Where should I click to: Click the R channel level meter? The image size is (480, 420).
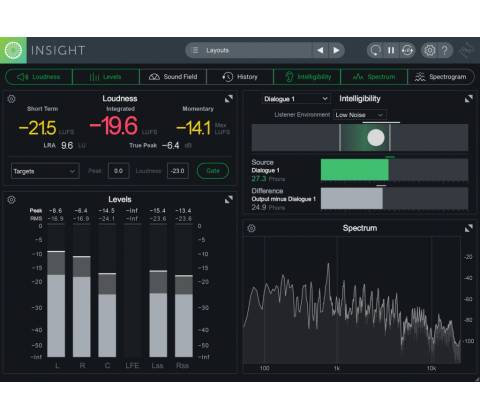coord(82,290)
